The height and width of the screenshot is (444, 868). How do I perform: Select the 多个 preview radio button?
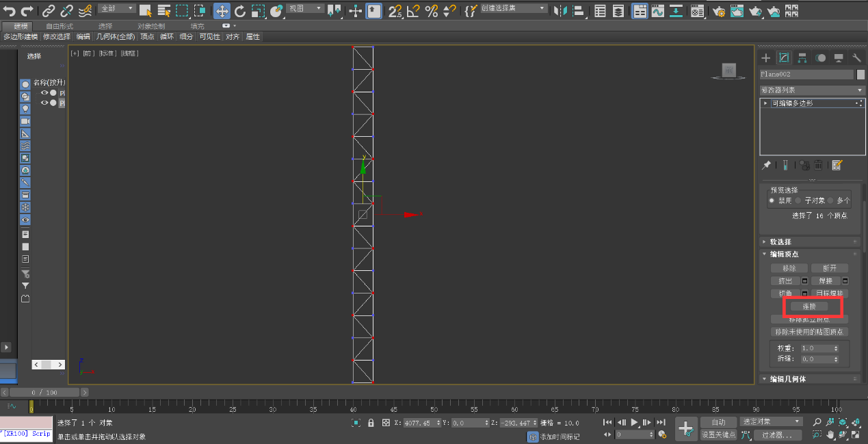tap(831, 201)
